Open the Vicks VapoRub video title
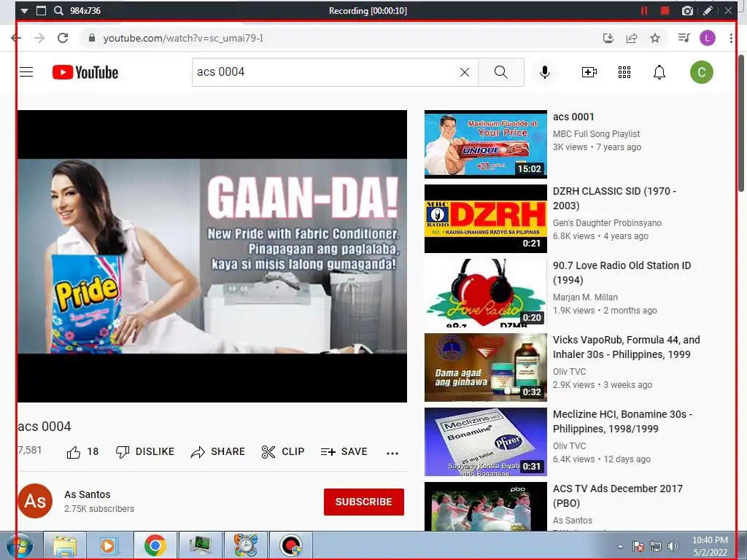Image resolution: width=747 pixels, height=560 pixels. click(x=626, y=347)
